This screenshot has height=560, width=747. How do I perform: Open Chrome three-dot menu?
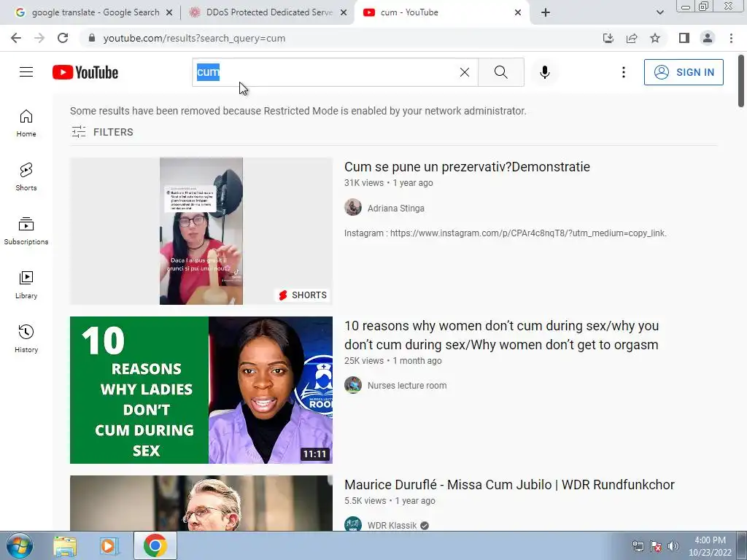click(x=731, y=38)
